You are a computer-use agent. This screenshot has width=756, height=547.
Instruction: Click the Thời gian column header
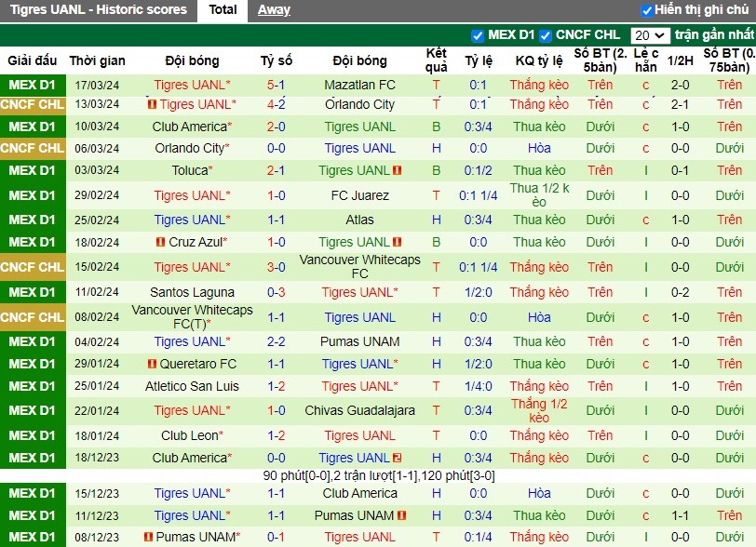point(97,60)
